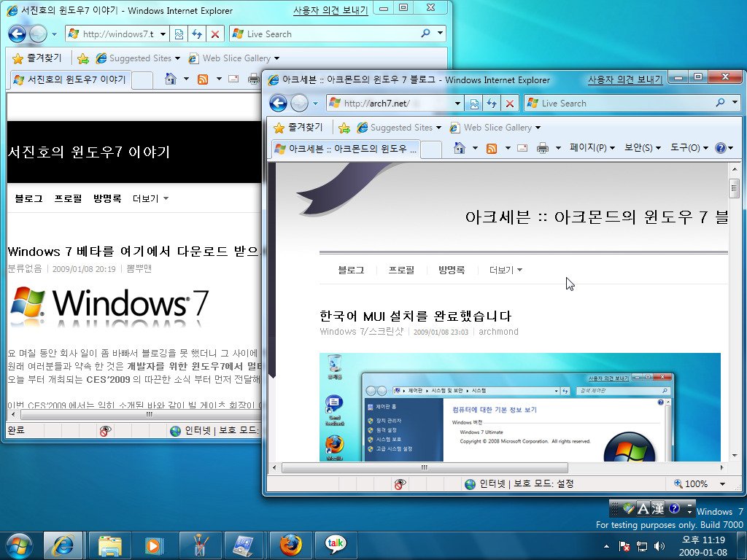The height and width of the screenshot is (560, 747).
Task: Click Back button in 서진호 IE window
Action: pos(18,34)
